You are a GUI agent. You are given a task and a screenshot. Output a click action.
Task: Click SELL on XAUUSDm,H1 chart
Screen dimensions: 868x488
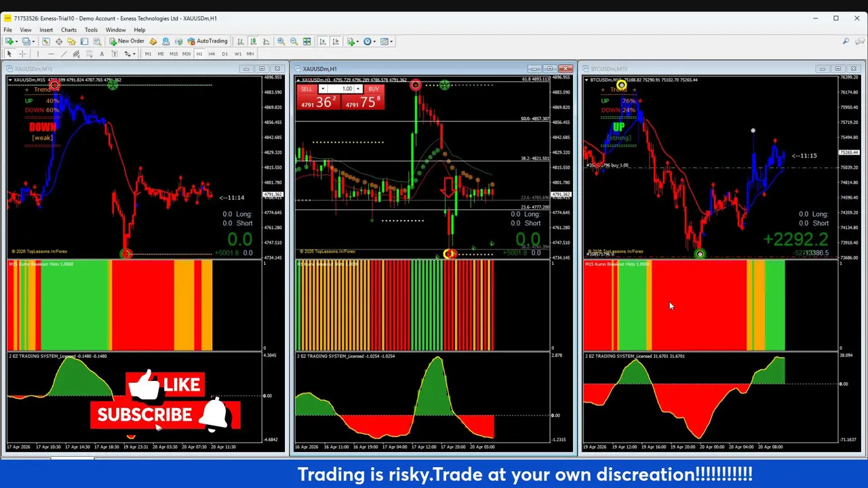pyautogui.click(x=307, y=89)
